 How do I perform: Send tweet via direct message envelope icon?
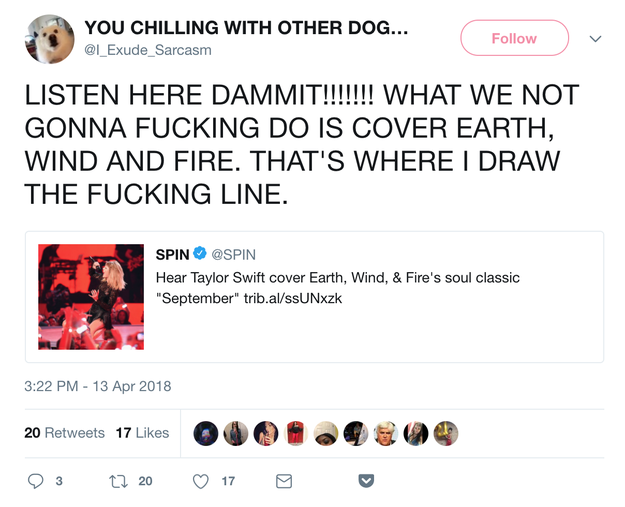click(x=284, y=481)
